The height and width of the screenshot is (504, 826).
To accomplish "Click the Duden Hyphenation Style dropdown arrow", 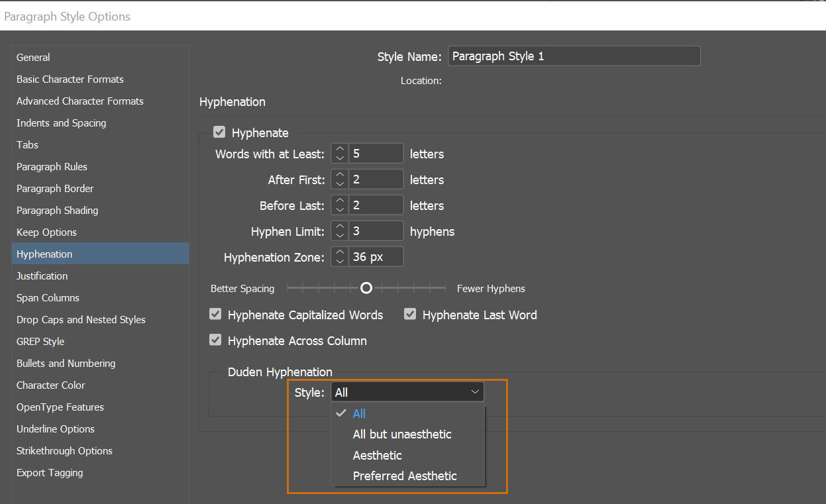I will tap(475, 392).
